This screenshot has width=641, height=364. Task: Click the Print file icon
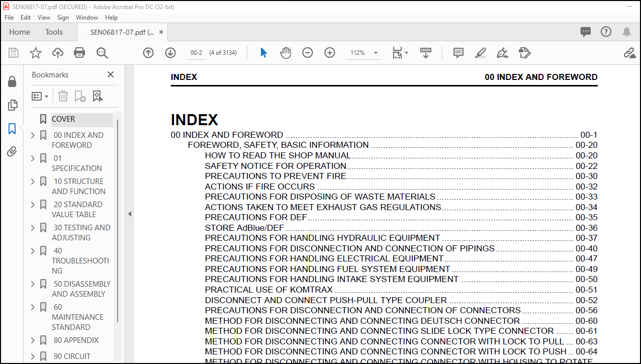tap(79, 53)
